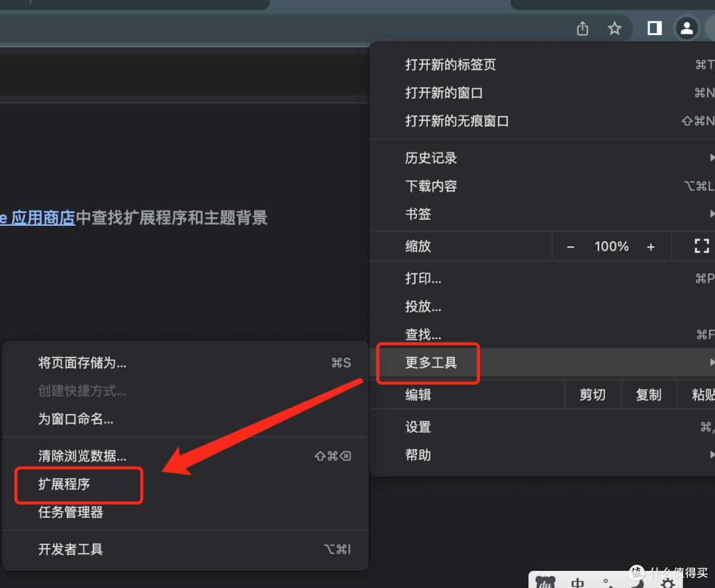Click the share icon in the toolbar
Image resolution: width=715 pixels, height=588 pixels.
[582, 28]
